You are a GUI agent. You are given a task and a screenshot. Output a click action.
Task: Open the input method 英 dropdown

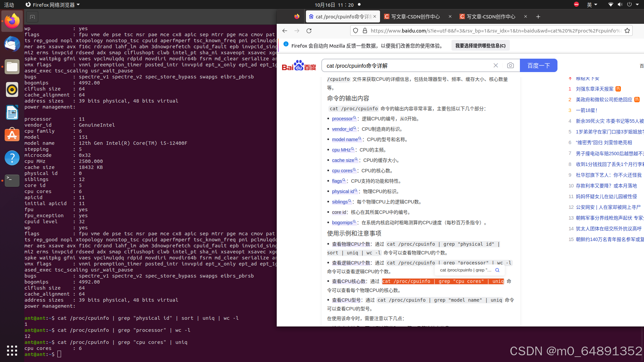[592, 5]
